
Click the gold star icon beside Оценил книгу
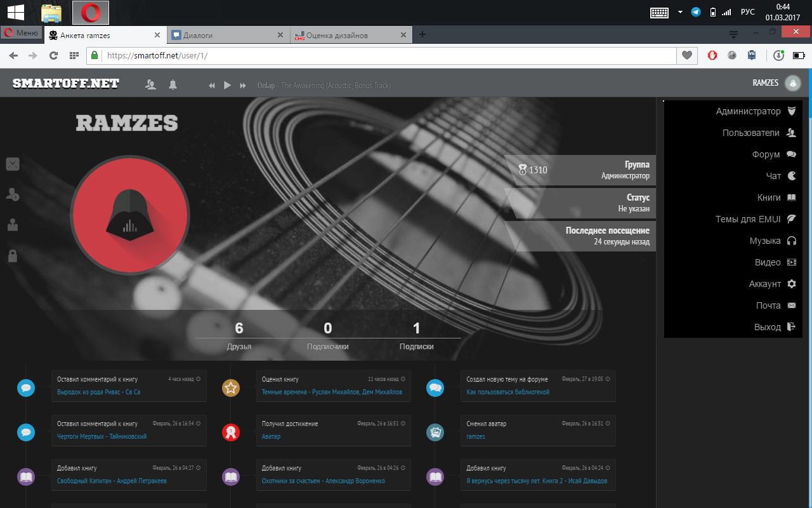(x=231, y=388)
